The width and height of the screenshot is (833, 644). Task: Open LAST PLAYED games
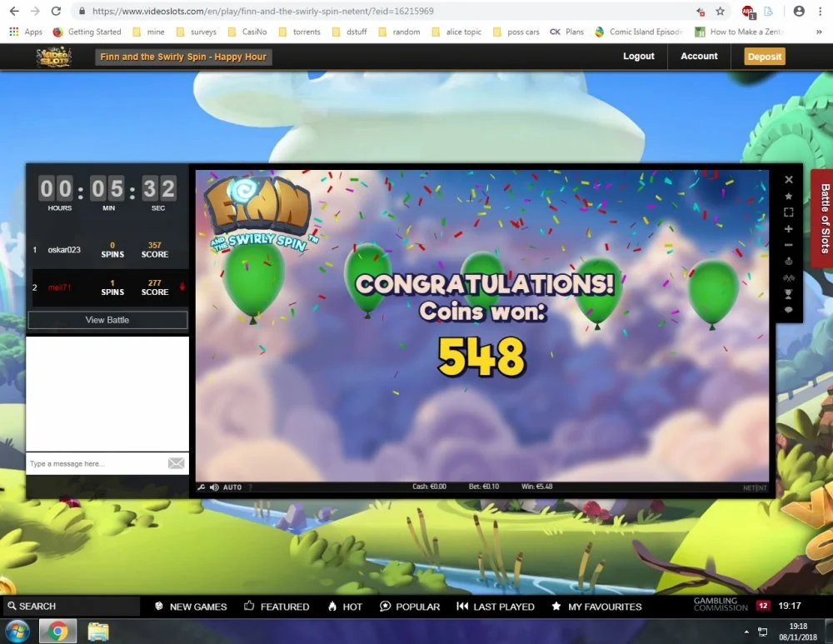click(x=496, y=607)
